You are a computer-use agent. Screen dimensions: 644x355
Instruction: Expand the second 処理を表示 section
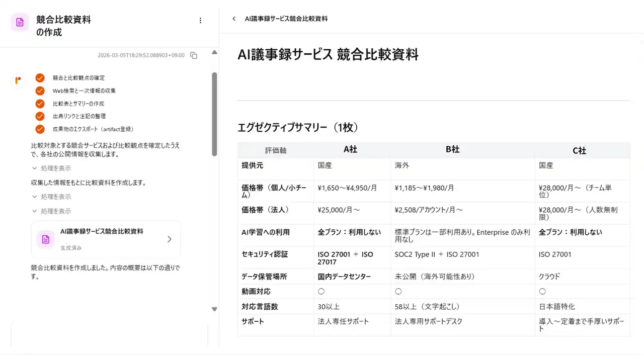51,197
